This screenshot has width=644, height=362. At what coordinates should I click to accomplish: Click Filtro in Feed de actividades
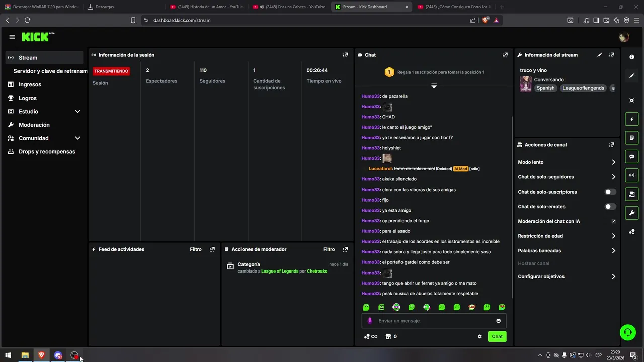coord(196,249)
